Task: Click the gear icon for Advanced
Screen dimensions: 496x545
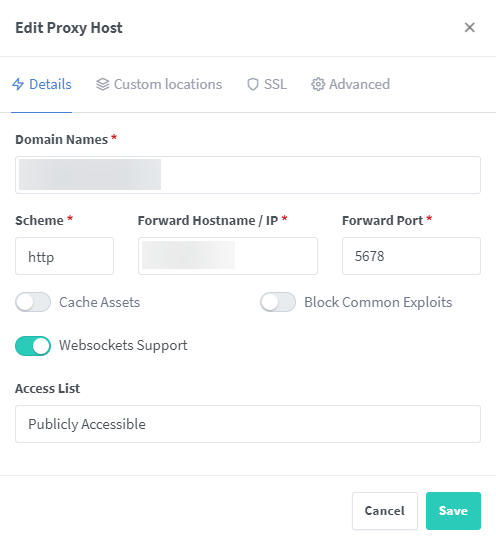Action: [x=318, y=84]
